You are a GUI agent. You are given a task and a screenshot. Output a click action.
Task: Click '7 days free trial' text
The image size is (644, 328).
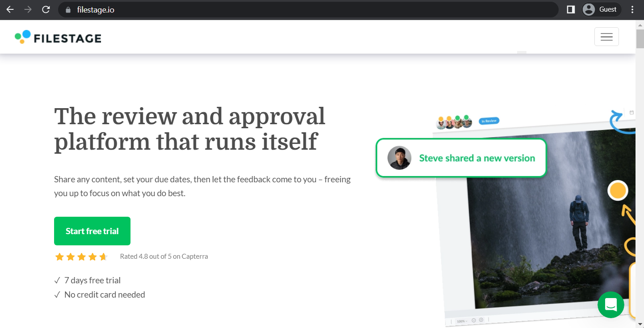tap(93, 280)
